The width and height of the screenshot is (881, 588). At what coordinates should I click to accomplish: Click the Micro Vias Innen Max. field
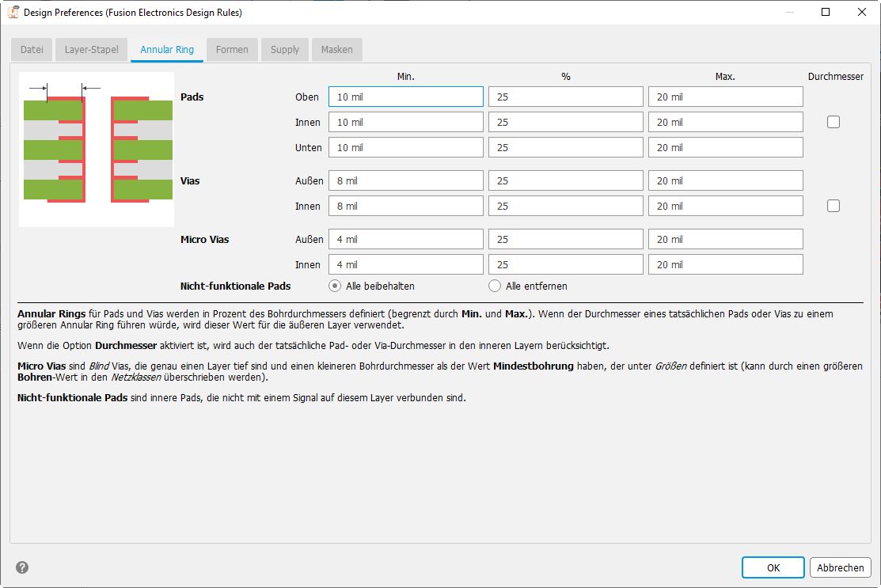725,264
